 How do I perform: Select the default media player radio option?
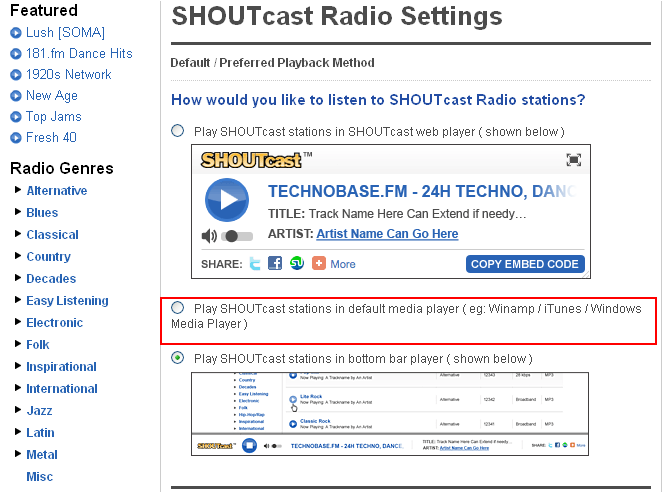(178, 307)
